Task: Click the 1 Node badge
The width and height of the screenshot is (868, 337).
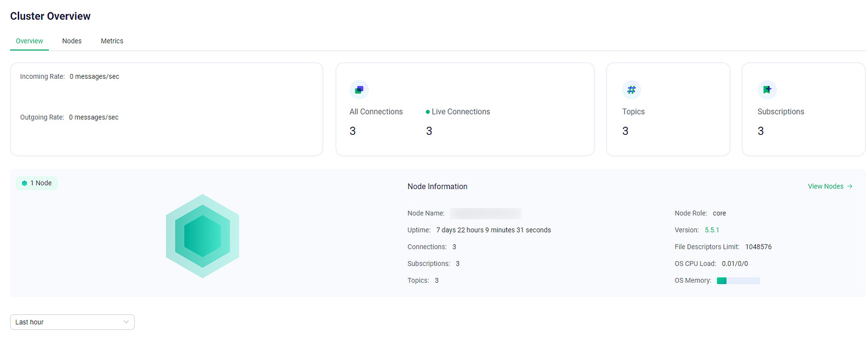Action: (36, 183)
